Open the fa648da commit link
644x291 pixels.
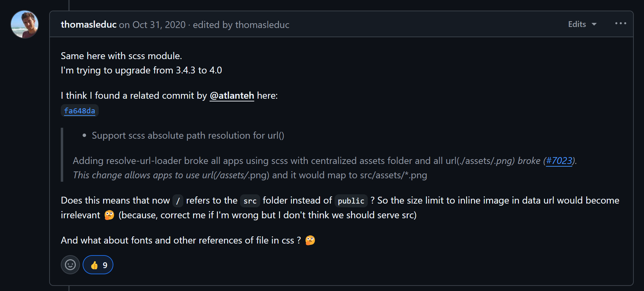(80, 111)
